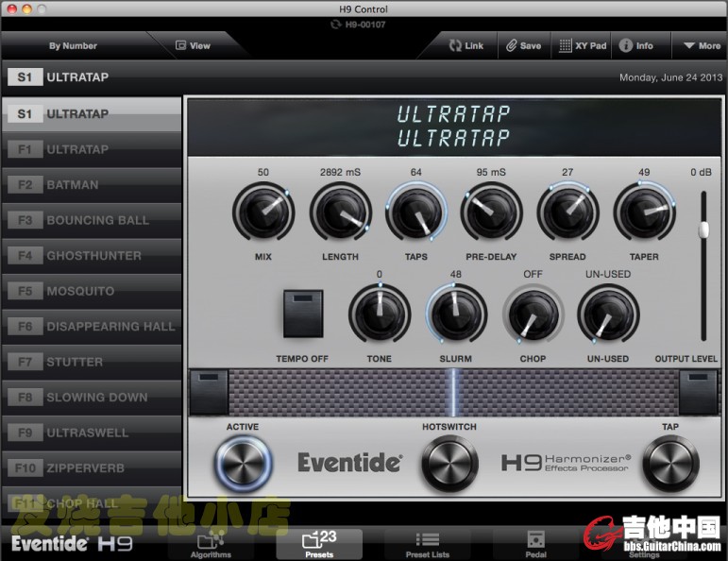Select preset S1 ULTRATAP in list
This screenshot has width=728, height=561.
tap(92, 113)
